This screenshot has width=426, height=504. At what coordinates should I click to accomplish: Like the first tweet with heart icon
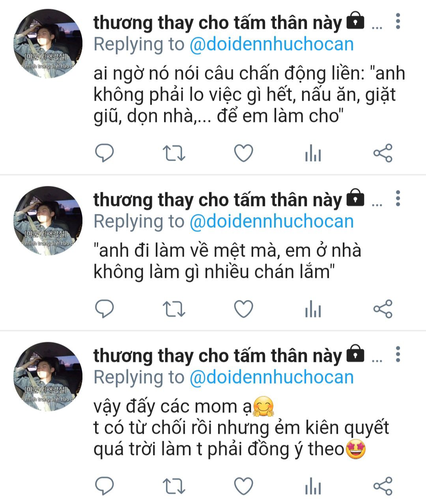[x=244, y=153]
